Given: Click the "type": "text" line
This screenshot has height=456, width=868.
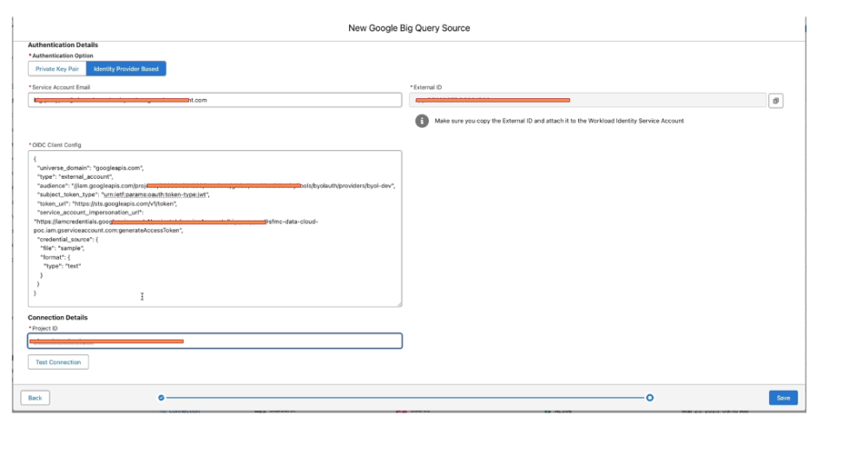Looking at the screenshot, I should tap(62, 266).
